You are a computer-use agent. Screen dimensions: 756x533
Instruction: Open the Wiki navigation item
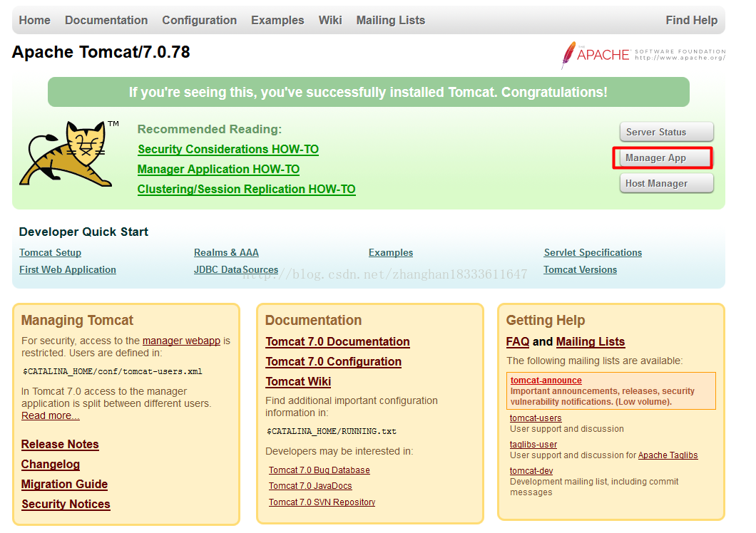coord(330,20)
